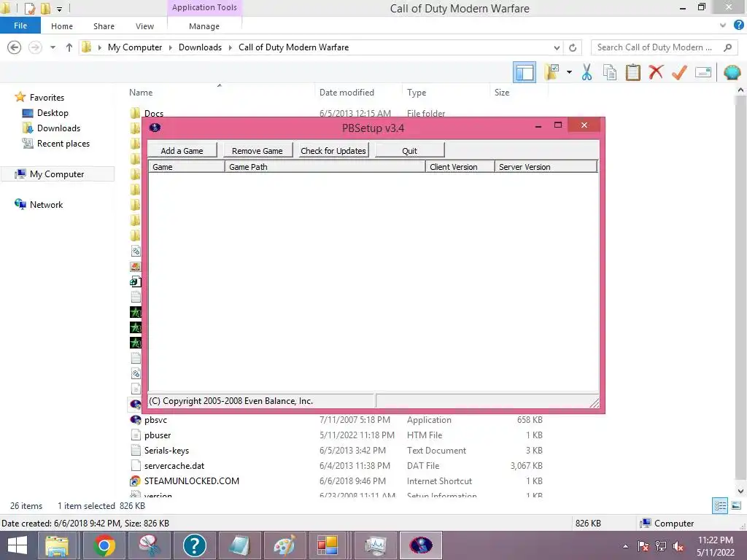
Task: Open the dropdown next to folder options icon
Action: click(569, 72)
